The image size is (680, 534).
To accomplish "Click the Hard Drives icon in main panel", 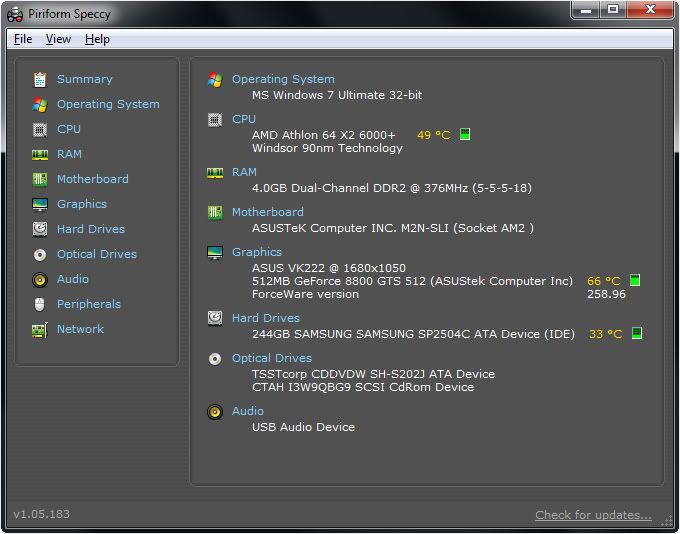I will point(215,318).
